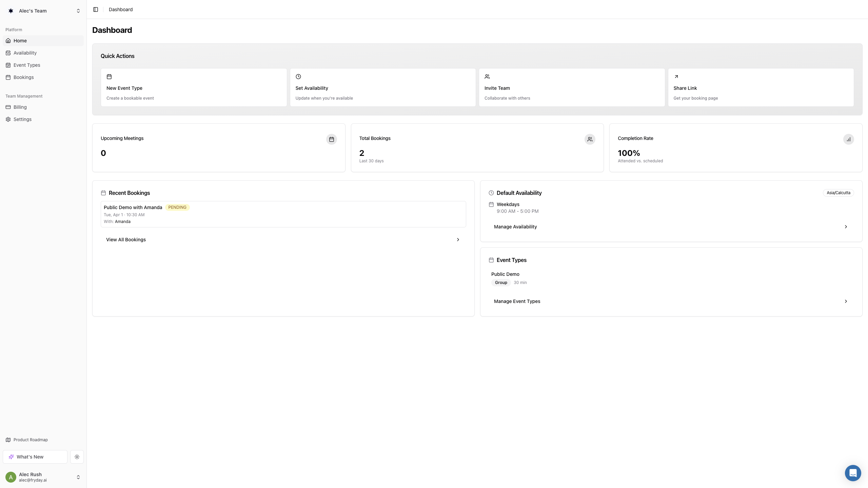The height and width of the screenshot is (488, 868).
Task: Toggle the sidebar panel icon next to Dashboard
Action: tap(96, 9)
